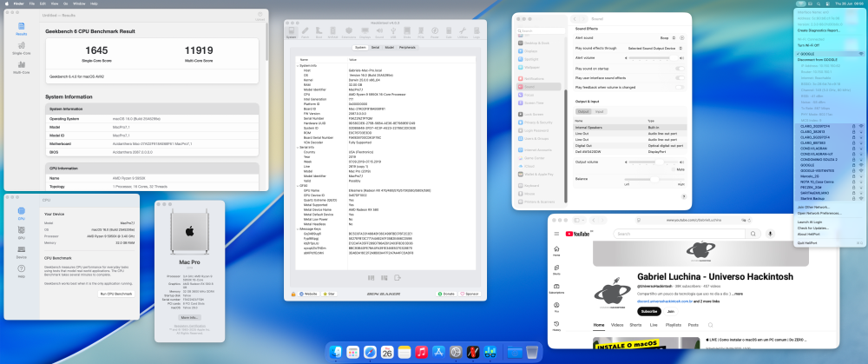Check the Mute checkbox under Output volume
This screenshot has width=868, height=364.
(x=674, y=169)
